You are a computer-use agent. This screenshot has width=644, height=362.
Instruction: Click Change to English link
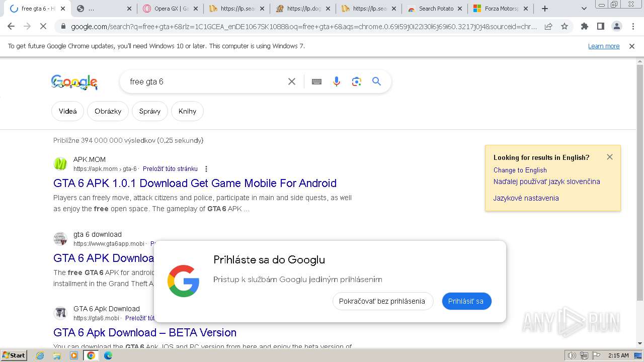(520, 170)
